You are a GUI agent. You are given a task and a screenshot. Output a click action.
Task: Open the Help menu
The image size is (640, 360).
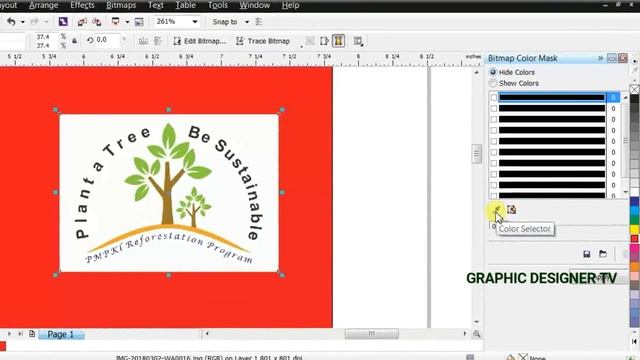[x=290, y=5]
